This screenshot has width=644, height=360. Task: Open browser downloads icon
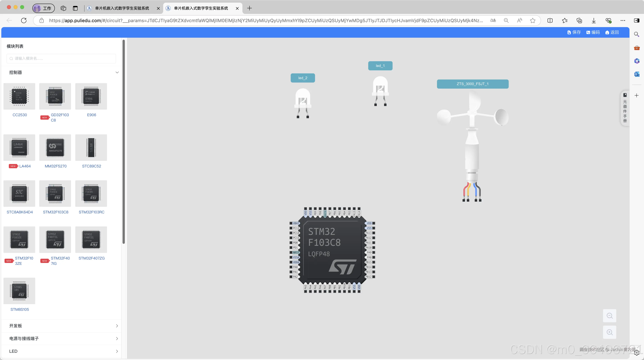[594, 20]
